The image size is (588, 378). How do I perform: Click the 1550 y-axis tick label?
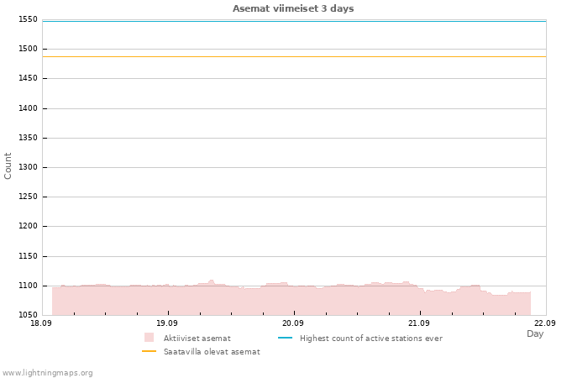tap(28, 19)
